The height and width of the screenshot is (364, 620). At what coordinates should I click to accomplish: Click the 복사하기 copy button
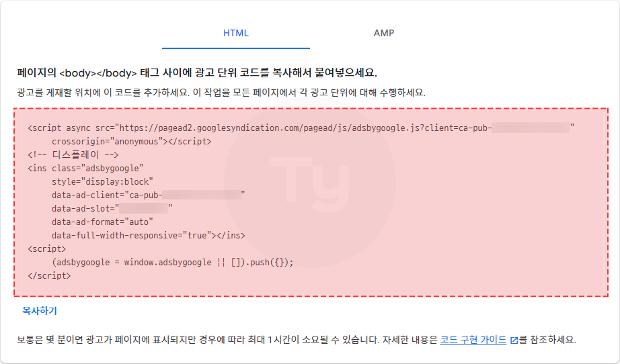(40, 311)
